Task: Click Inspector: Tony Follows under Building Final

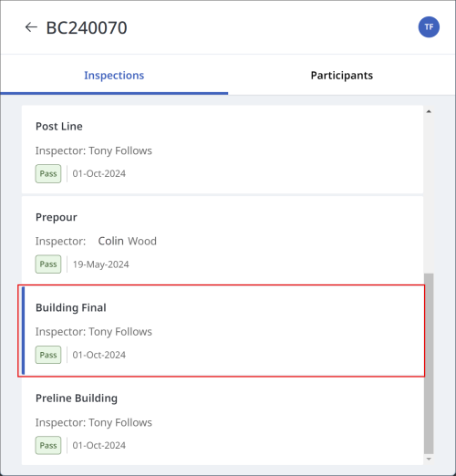Action: pos(94,332)
